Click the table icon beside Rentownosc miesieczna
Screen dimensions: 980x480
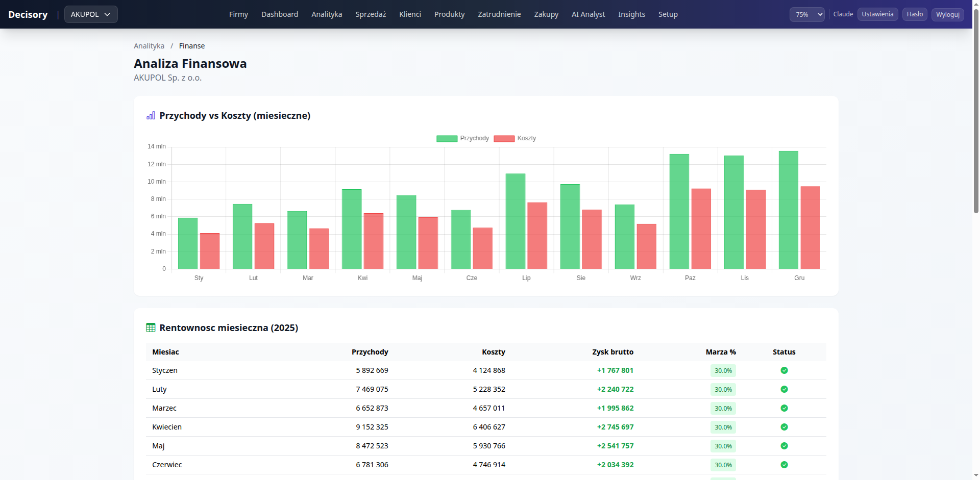[151, 328]
